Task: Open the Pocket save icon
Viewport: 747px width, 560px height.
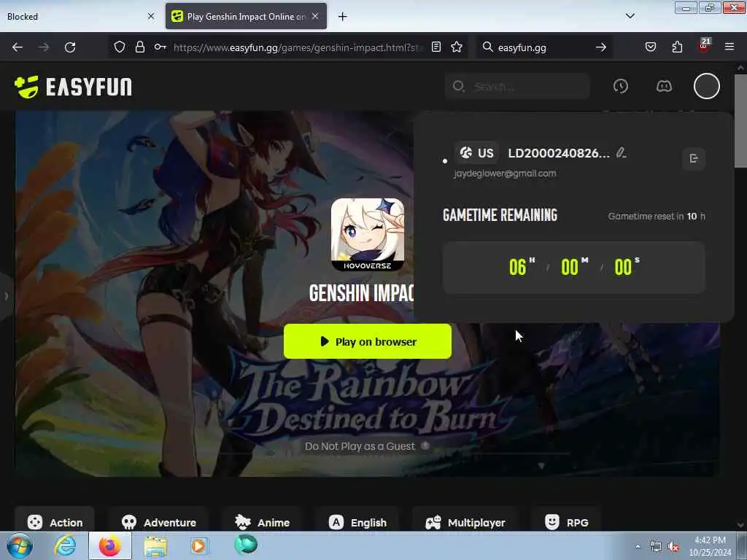Action: click(650, 47)
